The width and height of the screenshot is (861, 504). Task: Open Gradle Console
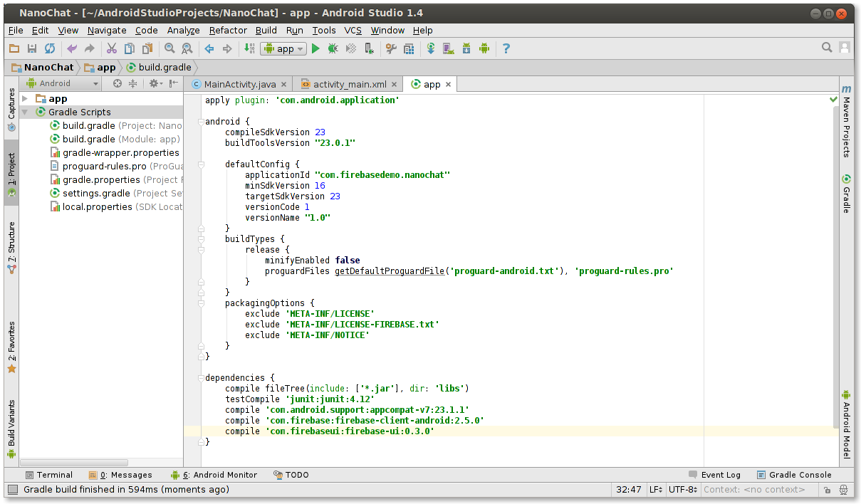click(x=794, y=475)
